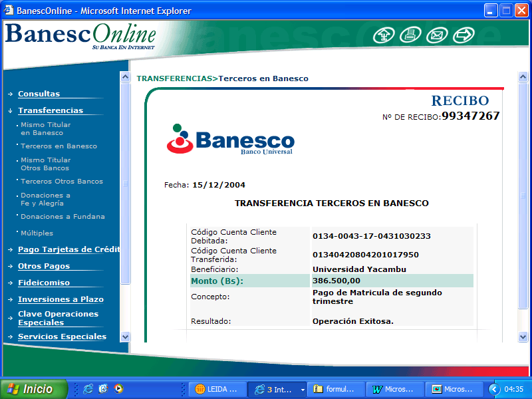Expand hidden system tray icons

[x=494, y=389]
